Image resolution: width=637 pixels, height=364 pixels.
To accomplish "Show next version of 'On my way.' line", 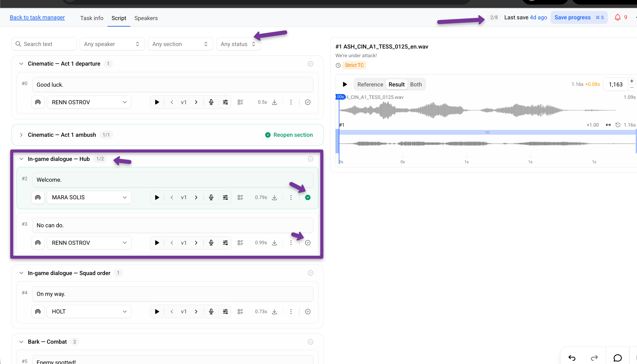I will click(196, 312).
